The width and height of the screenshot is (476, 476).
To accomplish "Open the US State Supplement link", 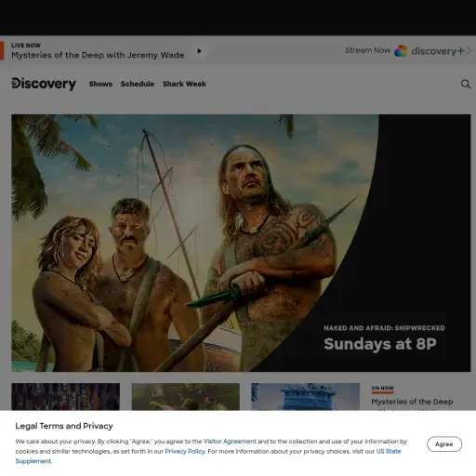I will pyautogui.click(x=389, y=451).
